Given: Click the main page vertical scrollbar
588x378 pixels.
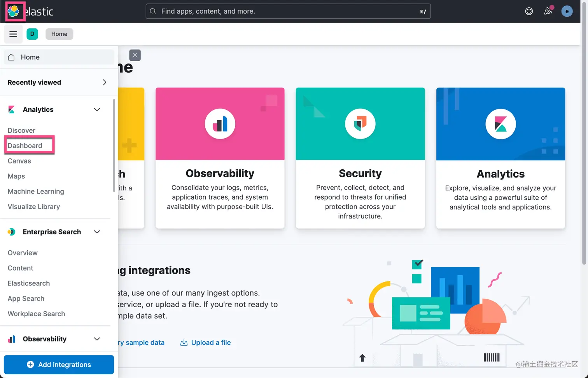Looking at the screenshot, I should pyautogui.click(x=584, y=132).
